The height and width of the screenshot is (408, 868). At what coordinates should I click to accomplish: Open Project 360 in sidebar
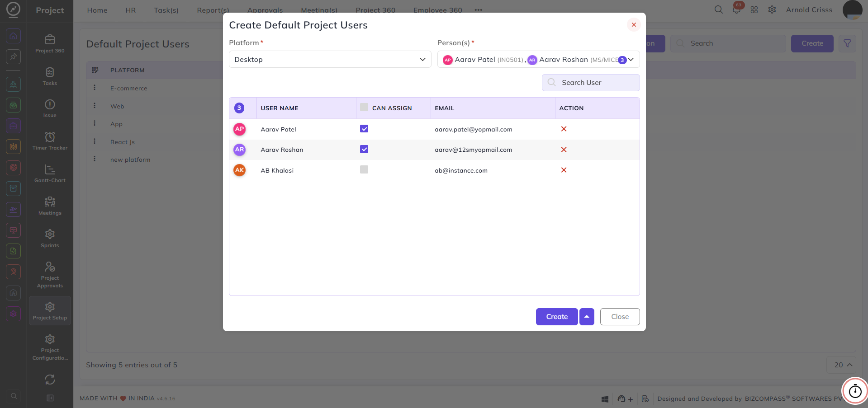click(x=50, y=43)
